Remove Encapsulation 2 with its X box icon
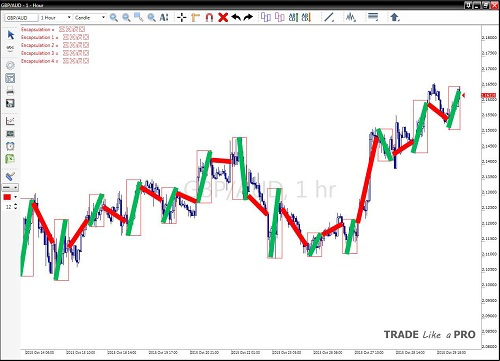 86,45
